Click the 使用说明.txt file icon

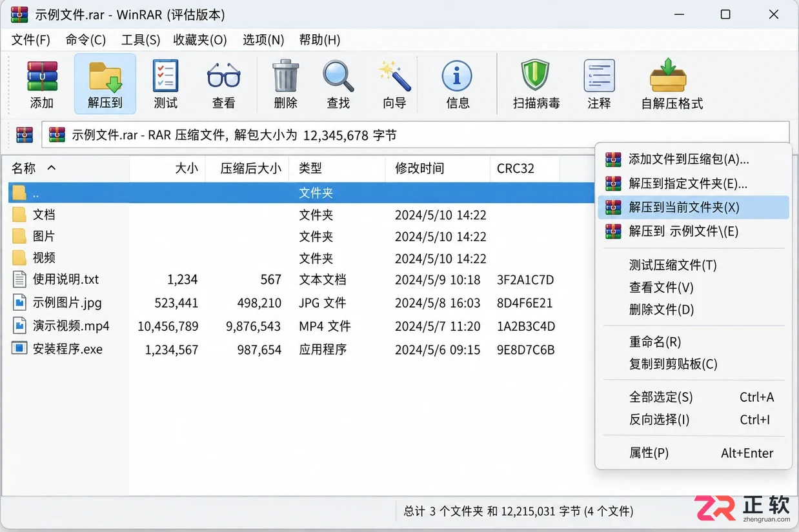click(19, 279)
